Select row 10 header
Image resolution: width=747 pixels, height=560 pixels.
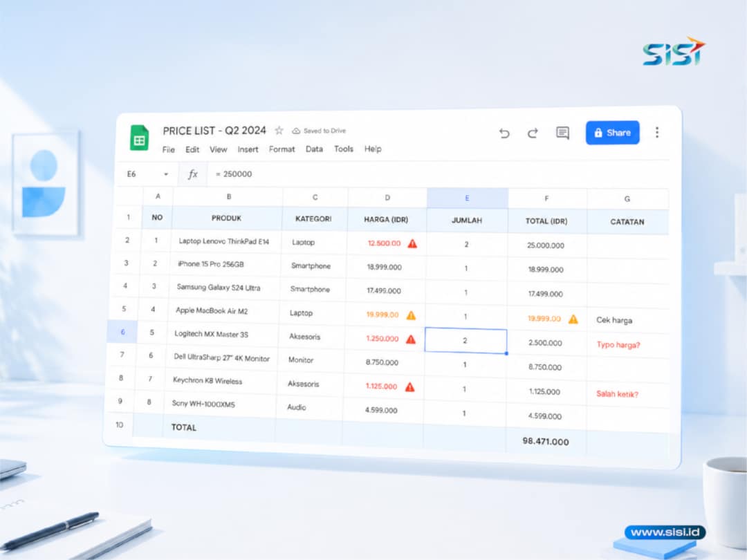(x=119, y=424)
